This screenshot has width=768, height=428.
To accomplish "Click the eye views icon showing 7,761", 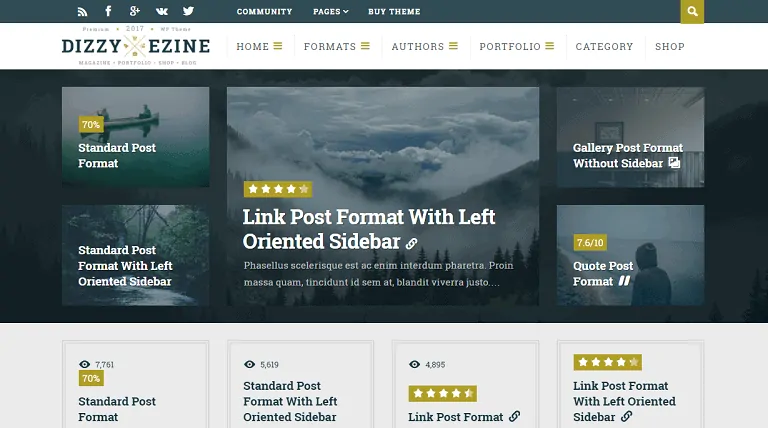I will pyautogui.click(x=84, y=364).
